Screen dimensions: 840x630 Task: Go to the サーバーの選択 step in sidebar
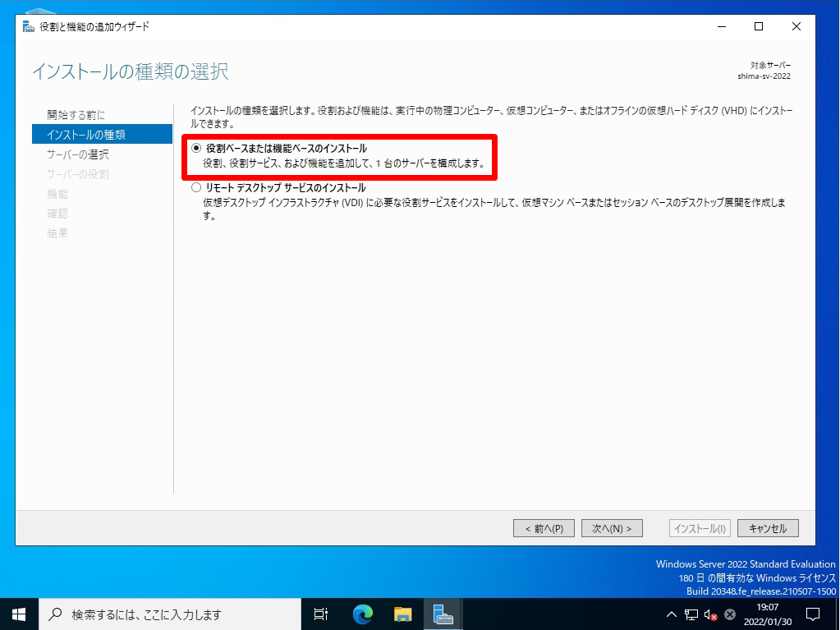[x=78, y=154]
